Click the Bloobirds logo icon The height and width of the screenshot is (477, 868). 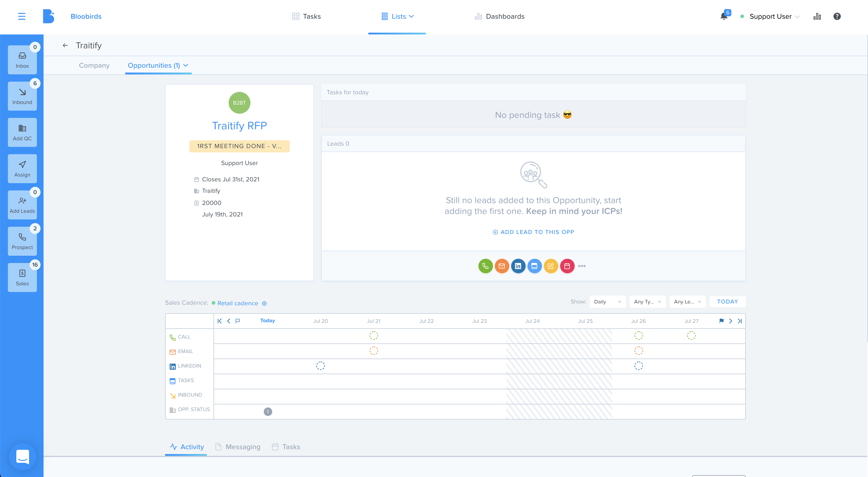[48, 16]
